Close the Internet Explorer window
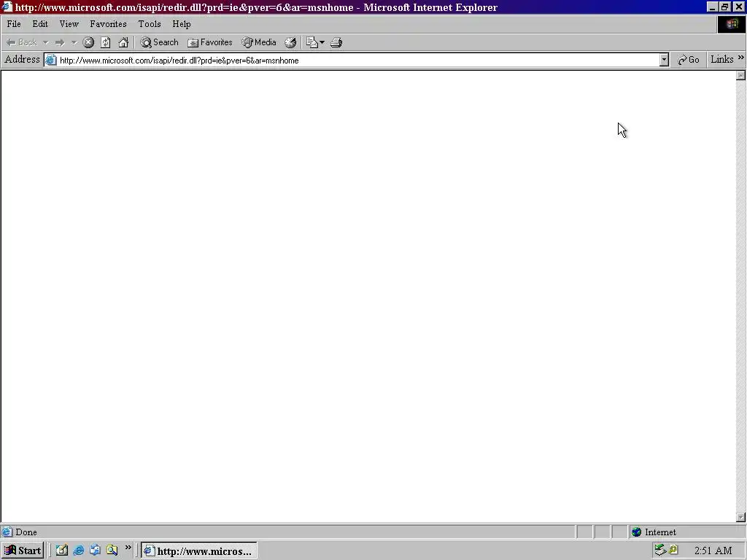Screen dimensions: 747x560 tap(739, 7)
